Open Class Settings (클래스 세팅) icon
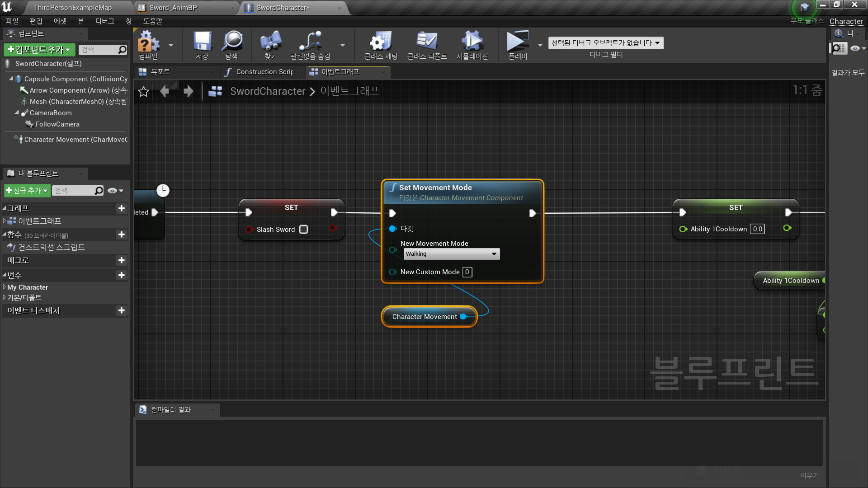The image size is (868, 488). [x=381, y=42]
